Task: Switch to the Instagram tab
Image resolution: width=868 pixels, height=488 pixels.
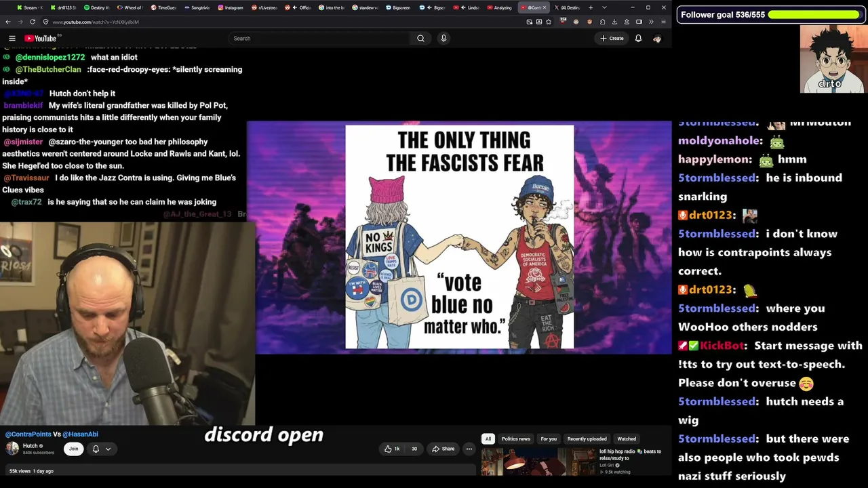Action: [230, 7]
